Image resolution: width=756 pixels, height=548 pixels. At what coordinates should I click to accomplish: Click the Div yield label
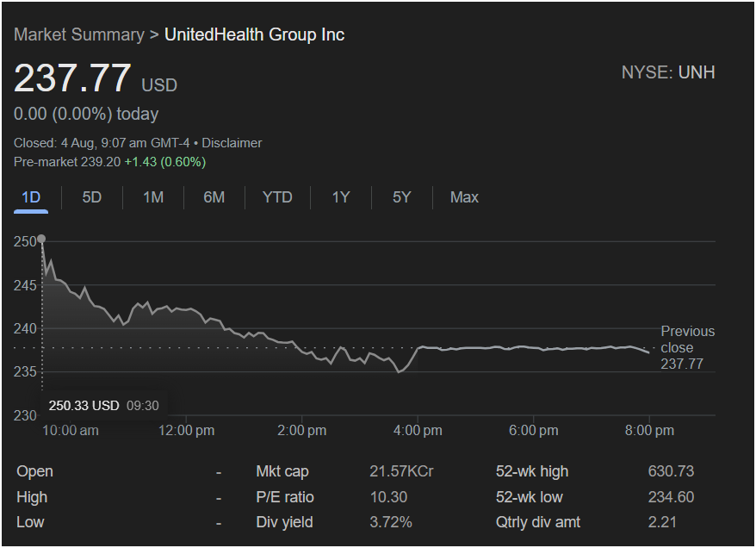[x=284, y=522]
